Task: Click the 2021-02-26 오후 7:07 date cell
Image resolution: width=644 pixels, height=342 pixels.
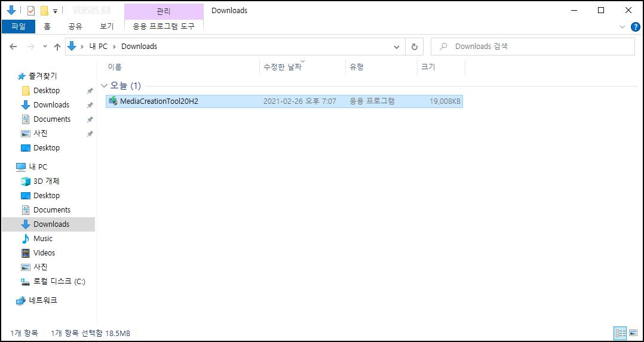Action: pos(300,101)
